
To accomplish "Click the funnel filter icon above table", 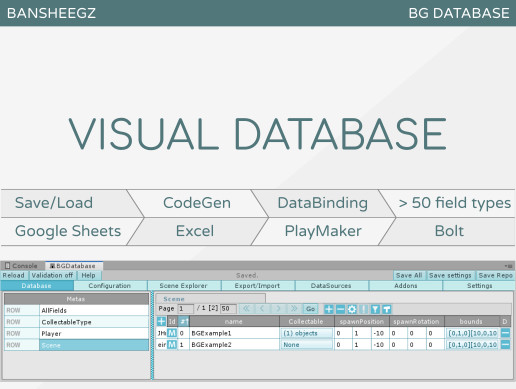I will pos(375,309).
